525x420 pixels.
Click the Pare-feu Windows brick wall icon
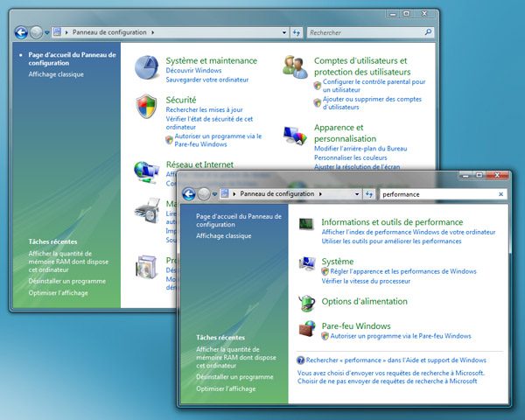pos(307,329)
